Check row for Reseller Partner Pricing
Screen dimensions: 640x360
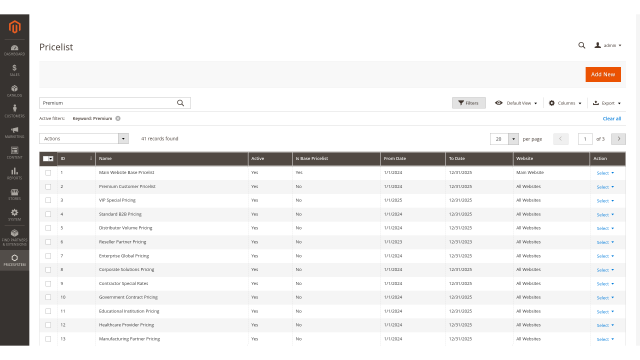(48, 242)
